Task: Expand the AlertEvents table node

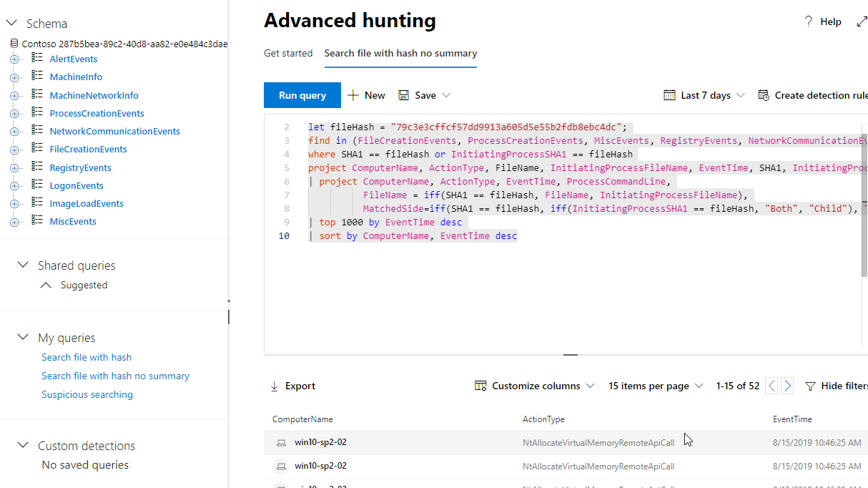Action: tap(14, 59)
